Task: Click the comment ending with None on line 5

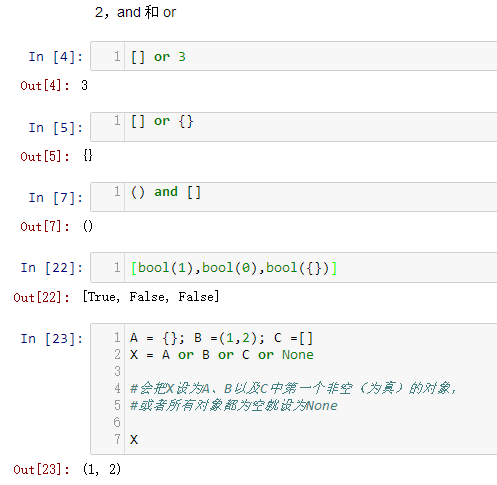Action: 234,406
